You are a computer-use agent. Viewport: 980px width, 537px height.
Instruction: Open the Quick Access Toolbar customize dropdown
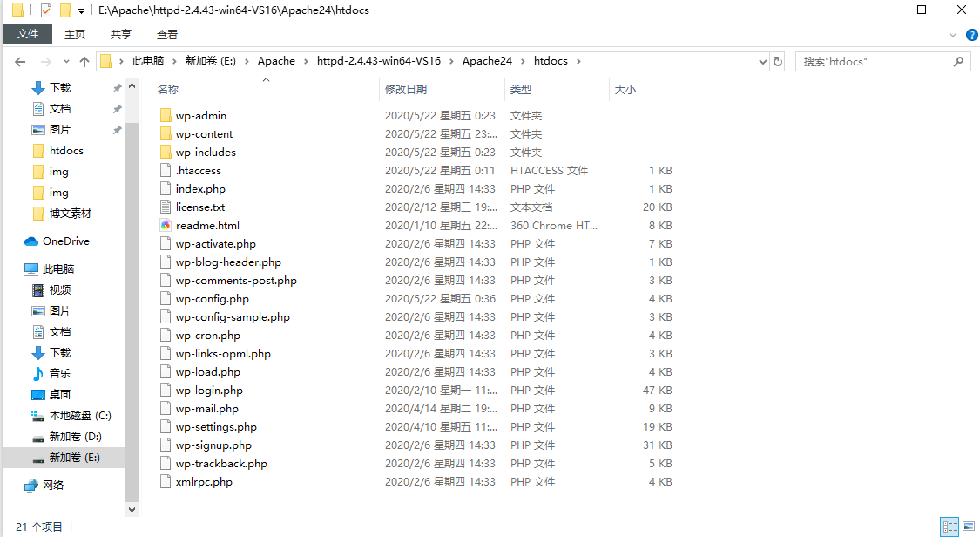click(x=81, y=10)
